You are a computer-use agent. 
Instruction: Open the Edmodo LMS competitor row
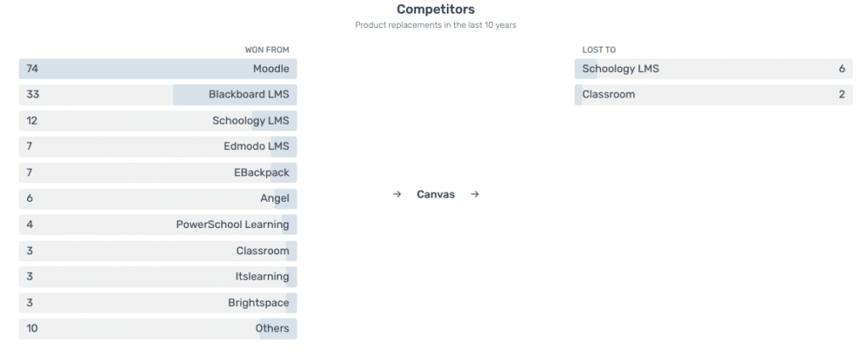(158, 147)
